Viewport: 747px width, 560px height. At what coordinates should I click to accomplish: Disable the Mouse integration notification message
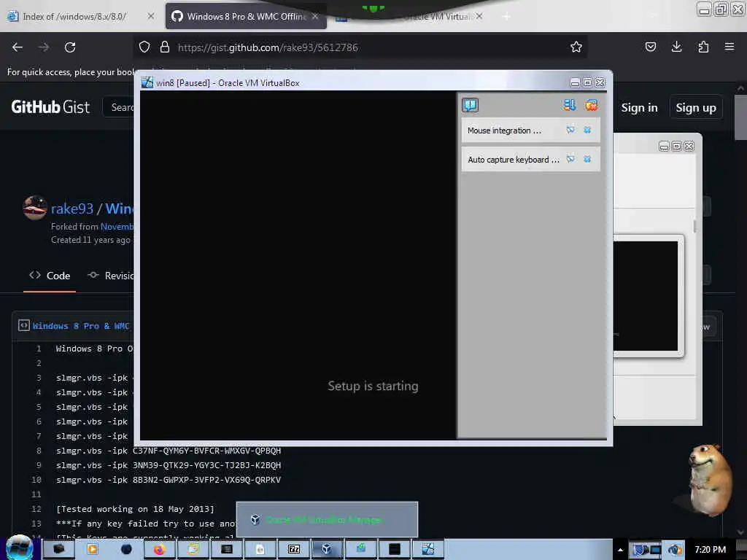tap(570, 130)
